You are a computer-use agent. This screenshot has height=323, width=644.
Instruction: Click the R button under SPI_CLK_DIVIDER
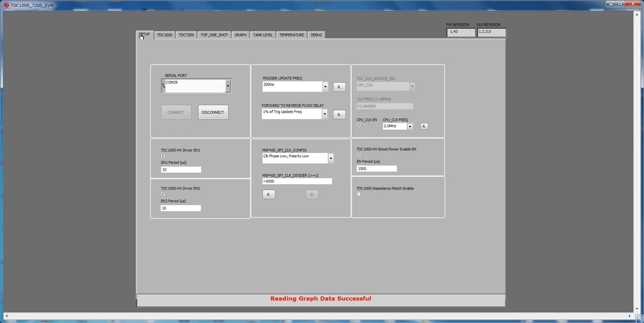pyautogui.click(x=269, y=195)
